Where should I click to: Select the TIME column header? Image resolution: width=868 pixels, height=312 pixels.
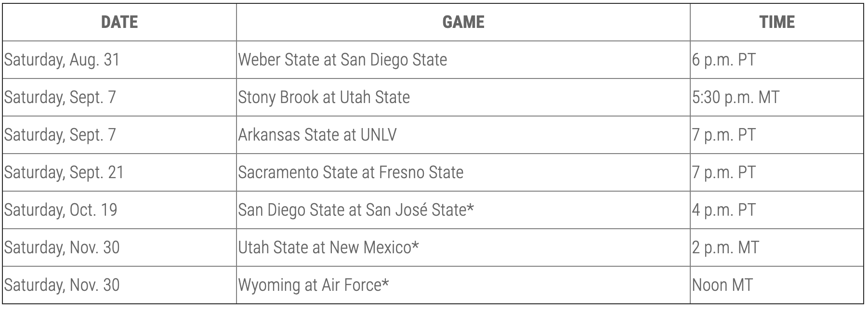pyautogui.click(x=777, y=22)
